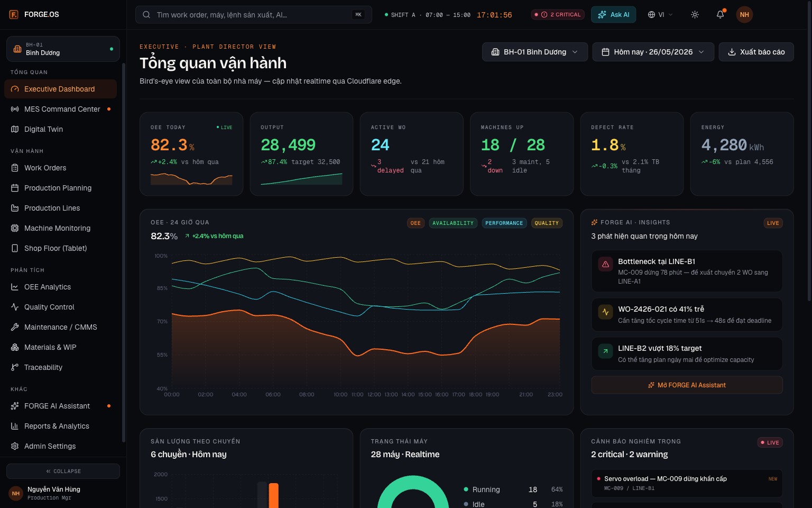Click the sidebar scrollbar
This screenshot has width=812, height=508.
coord(123,253)
